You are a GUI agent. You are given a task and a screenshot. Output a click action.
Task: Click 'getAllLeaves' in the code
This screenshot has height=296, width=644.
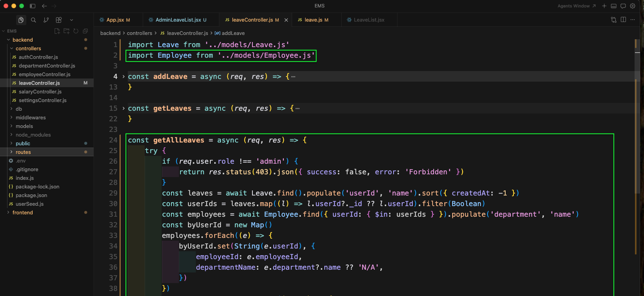coord(179,140)
